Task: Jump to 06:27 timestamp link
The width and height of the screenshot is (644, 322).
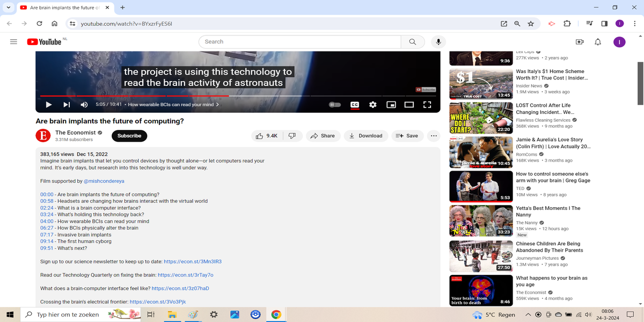Action: 47,228
